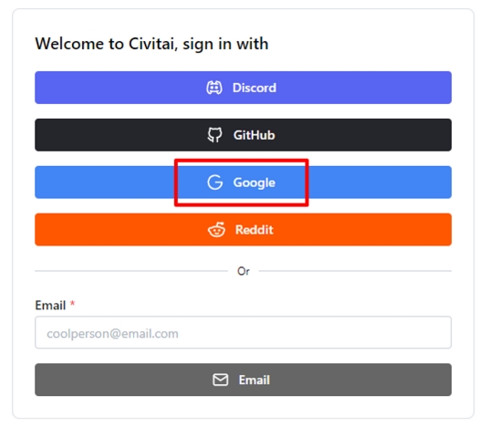Click the words sign in with in the heading
This screenshot has height=448, width=500.
(x=225, y=44)
